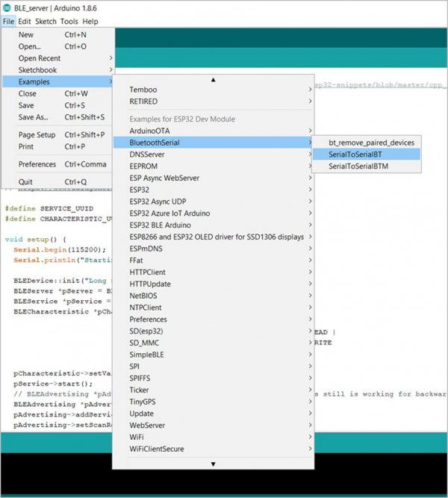Viewport: 448px width, 498px height.
Task: Open the bt_remove_paired_devices example
Action: pyautogui.click(x=367, y=143)
